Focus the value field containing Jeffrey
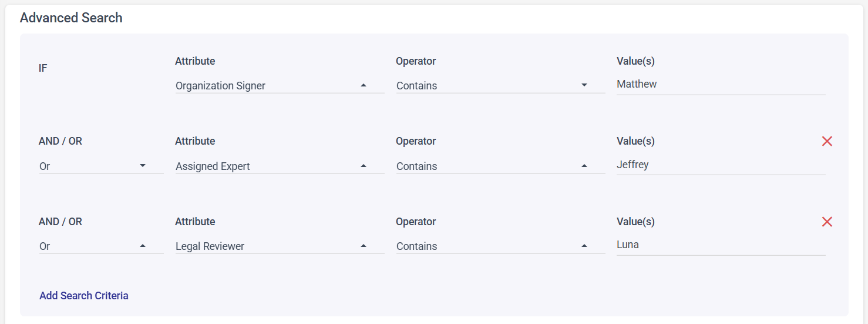Image resolution: width=868 pixels, height=324 pixels. click(x=720, y=165)
